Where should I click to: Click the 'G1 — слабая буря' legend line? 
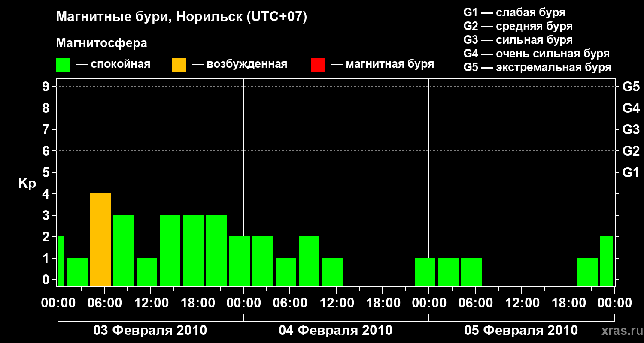point(514,12)
